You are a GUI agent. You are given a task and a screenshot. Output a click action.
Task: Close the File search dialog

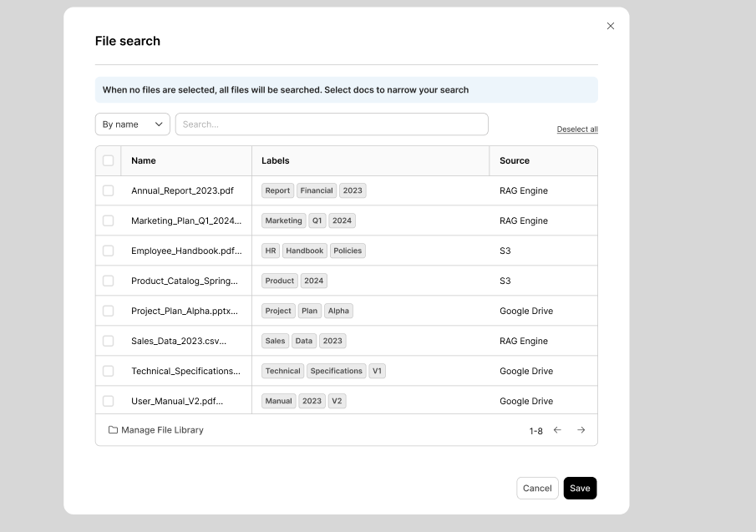click(611, 26)
